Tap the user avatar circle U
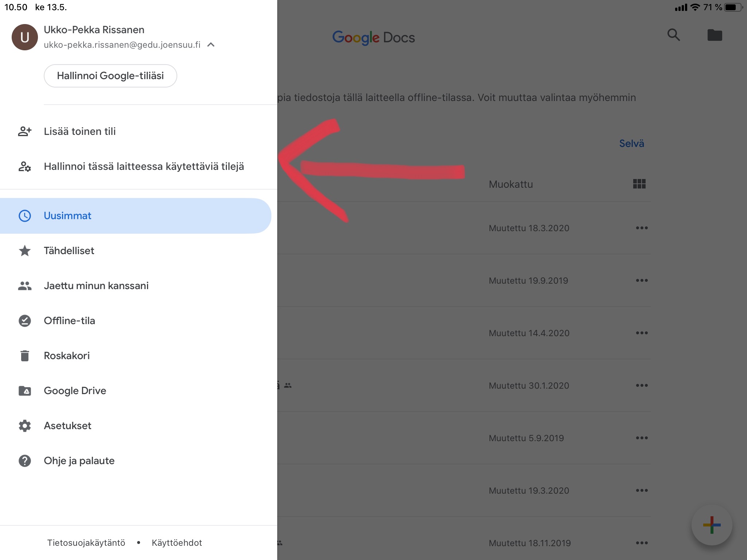 pyautogui.click(x=25, y=37)
